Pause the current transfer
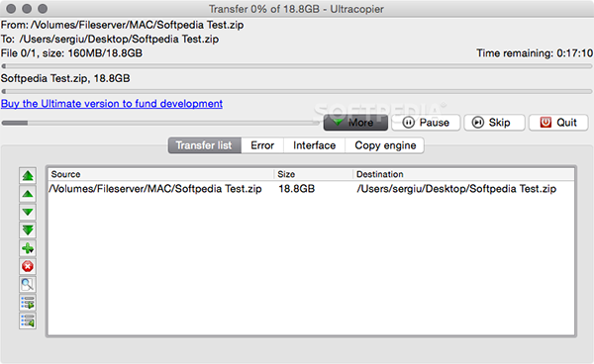This screenshot has height=364, width=594. [x=426, y=123]
